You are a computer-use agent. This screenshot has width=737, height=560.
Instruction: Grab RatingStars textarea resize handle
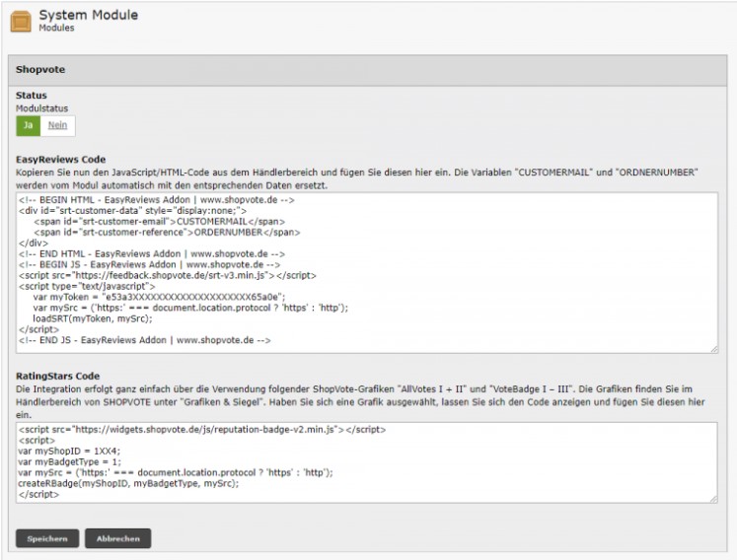[x=714, y=499]
